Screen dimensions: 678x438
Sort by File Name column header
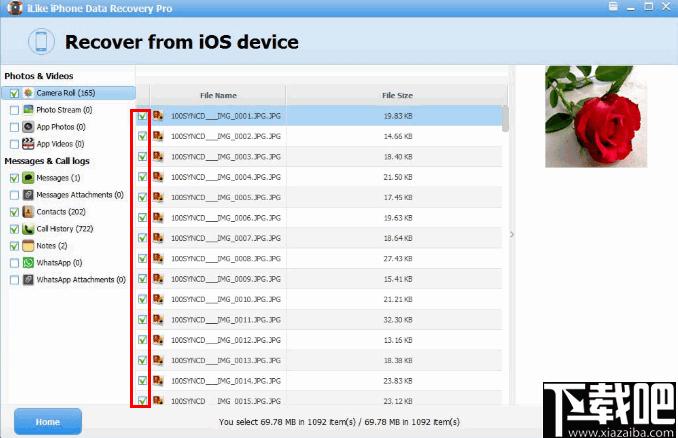218,95
